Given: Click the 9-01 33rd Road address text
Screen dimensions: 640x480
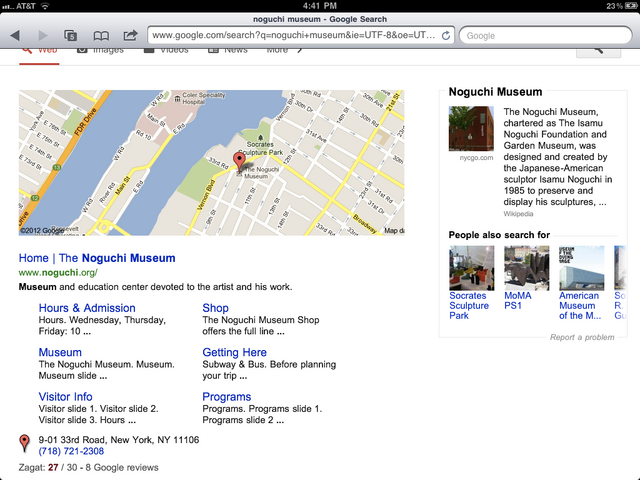Looking at the screenshot, I should click(x=119, y=440).
